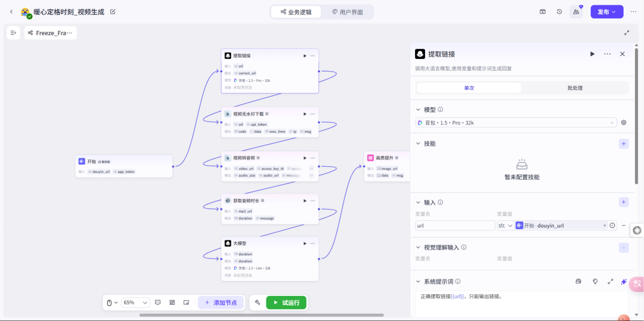Viewport: 644px width, 321px height.
Task: Toggle the workflow list sidebar icon
Action: click(x=13, y=33)
